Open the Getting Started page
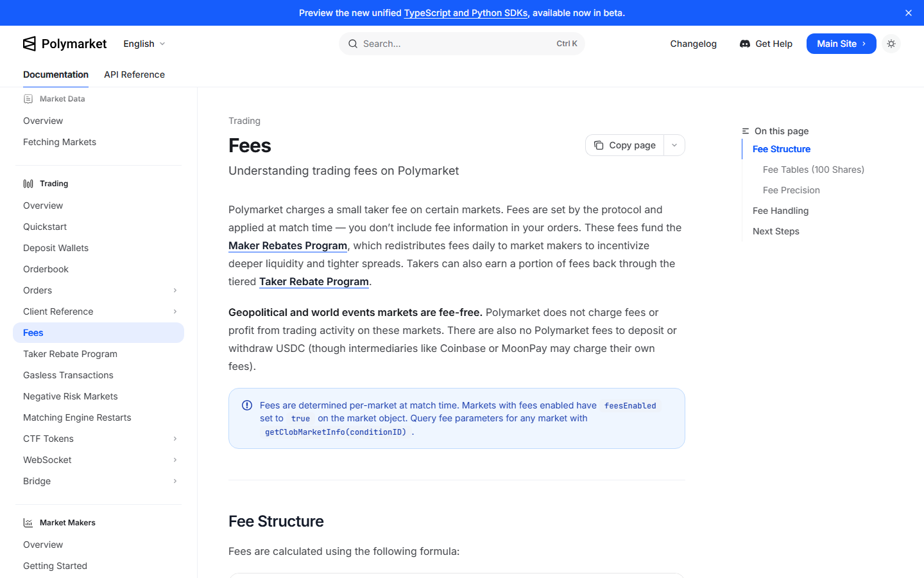The height and width of the screenshot is (578, 924). pos(55,566)
